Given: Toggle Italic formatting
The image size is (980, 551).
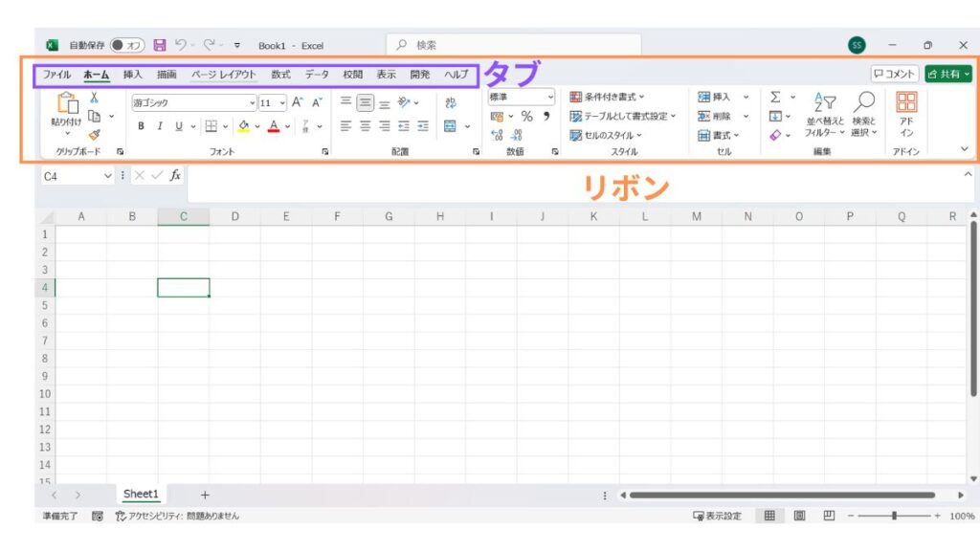Looking at the screenshot, I should point(160,126).
